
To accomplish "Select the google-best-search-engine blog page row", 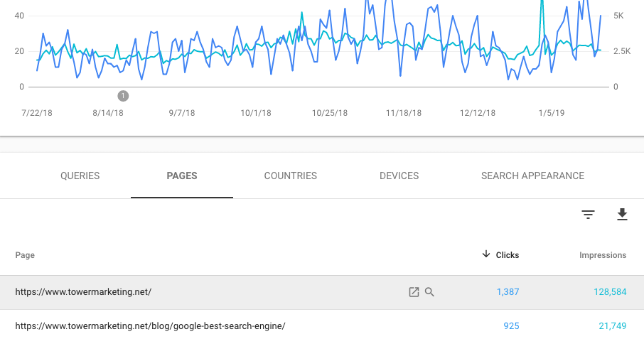I will [x=322, y=325].
